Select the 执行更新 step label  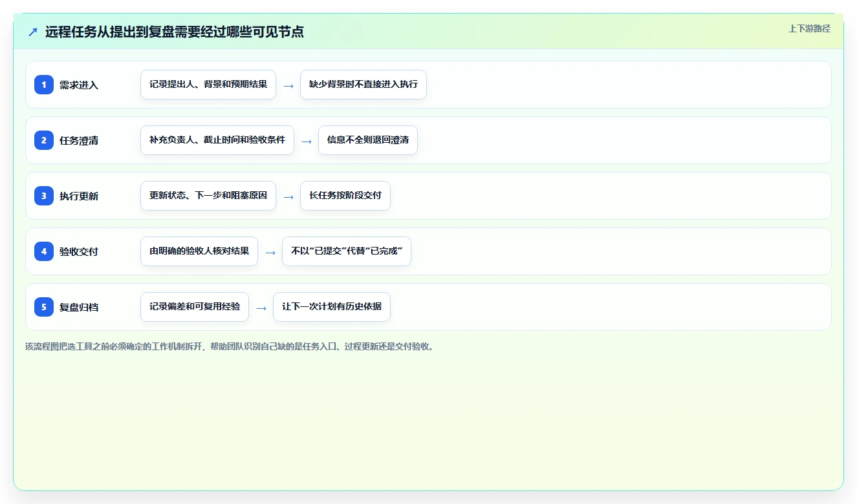pyautogui.click(x=79, y=196)
